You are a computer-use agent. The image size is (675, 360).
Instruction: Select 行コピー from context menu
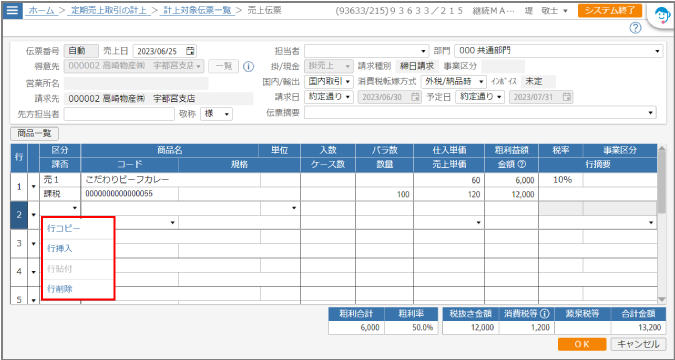click(78, 229)
